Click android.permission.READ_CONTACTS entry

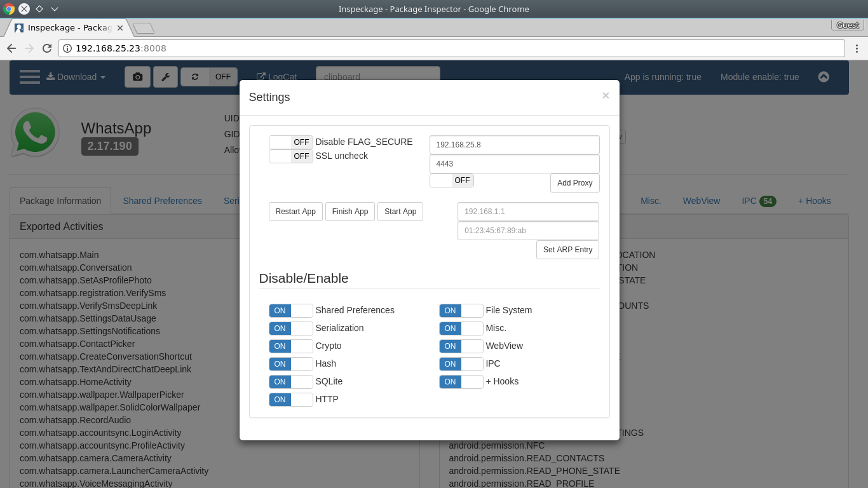[526, 458]
